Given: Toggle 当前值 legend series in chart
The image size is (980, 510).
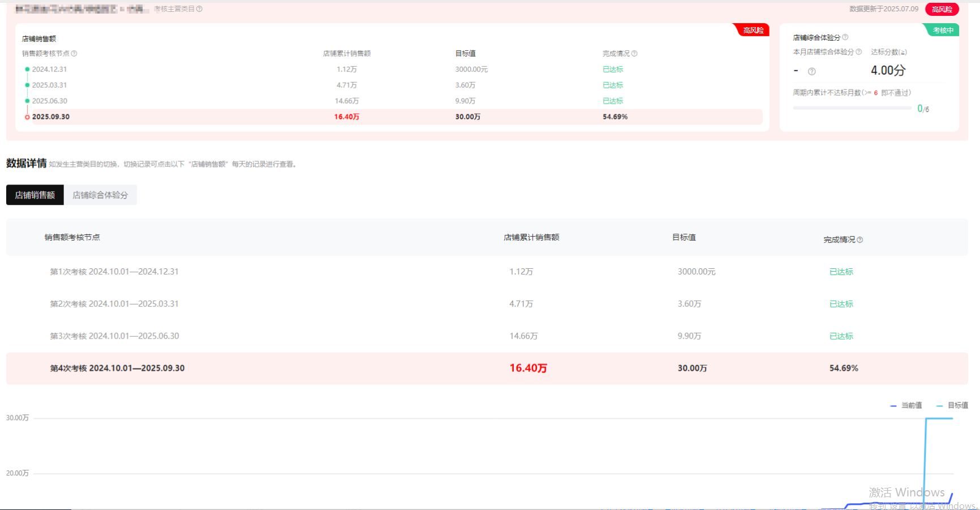Looking at the screenshot, I should [x=906, y=405].
